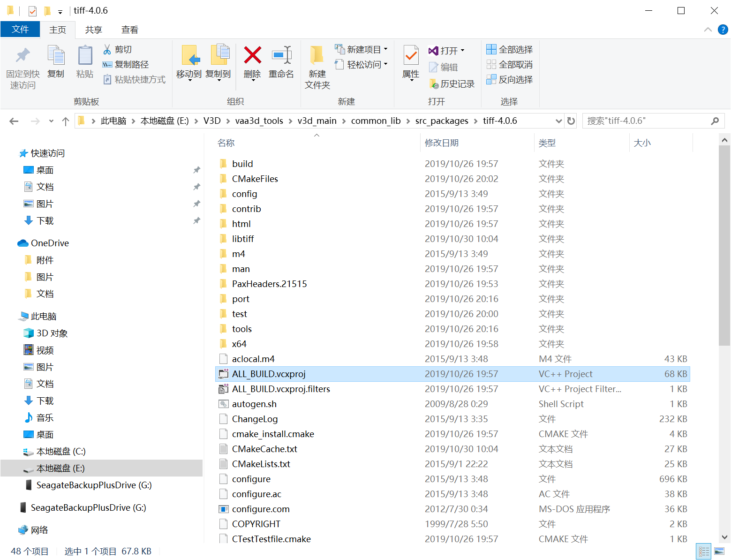The image size is (731, 560).
Task: Pin 固定到快速访问 to quick access
Action: pyautogui.click(x=22, y=64)
